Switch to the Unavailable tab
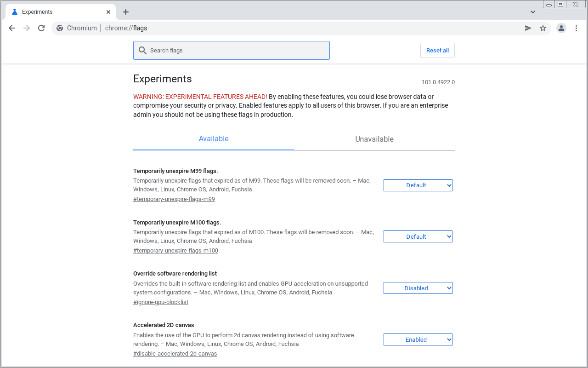 tap(374, 139)
